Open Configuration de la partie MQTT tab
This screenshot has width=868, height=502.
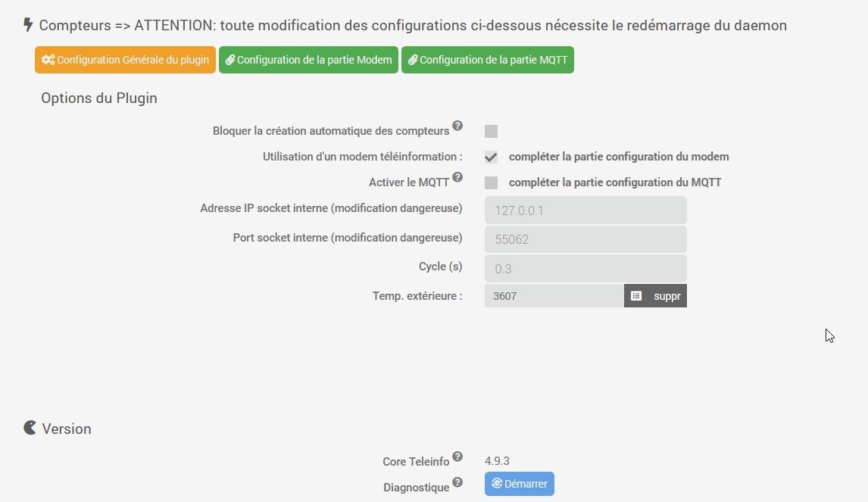pyautogui.click(x=488, y=60)
